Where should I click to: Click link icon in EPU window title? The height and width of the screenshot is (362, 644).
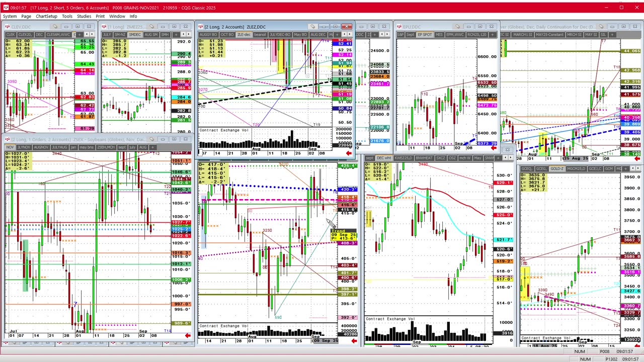tap(457, 27)
